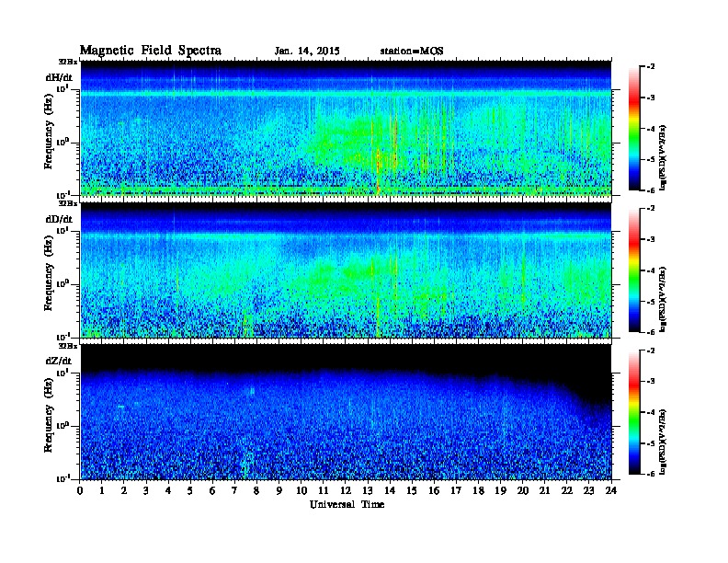Click the hour "8" tick label

point(256,490)
